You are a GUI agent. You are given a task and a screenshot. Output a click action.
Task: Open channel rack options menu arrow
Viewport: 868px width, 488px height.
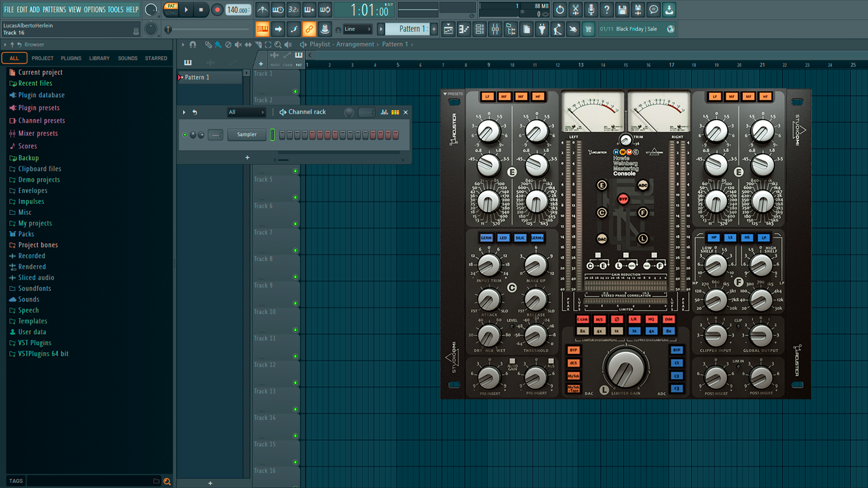point(184,112)
